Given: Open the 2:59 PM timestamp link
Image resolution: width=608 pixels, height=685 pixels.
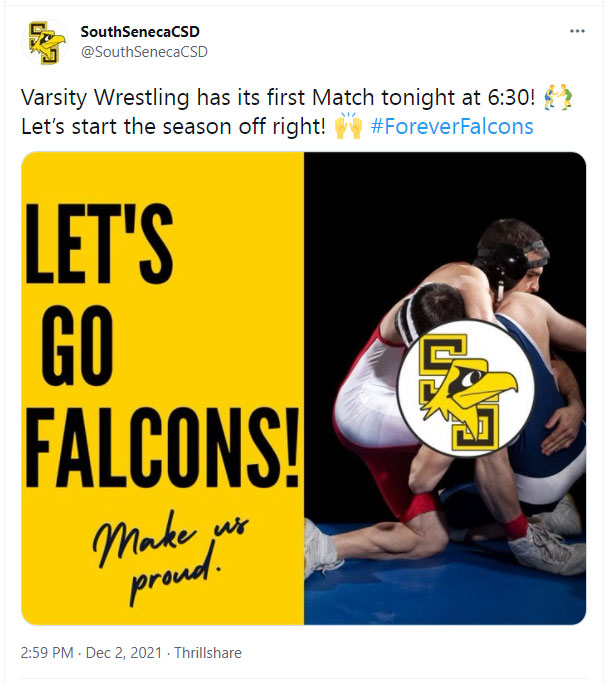Looking at the screenshot, I should [x=47, y=653].
